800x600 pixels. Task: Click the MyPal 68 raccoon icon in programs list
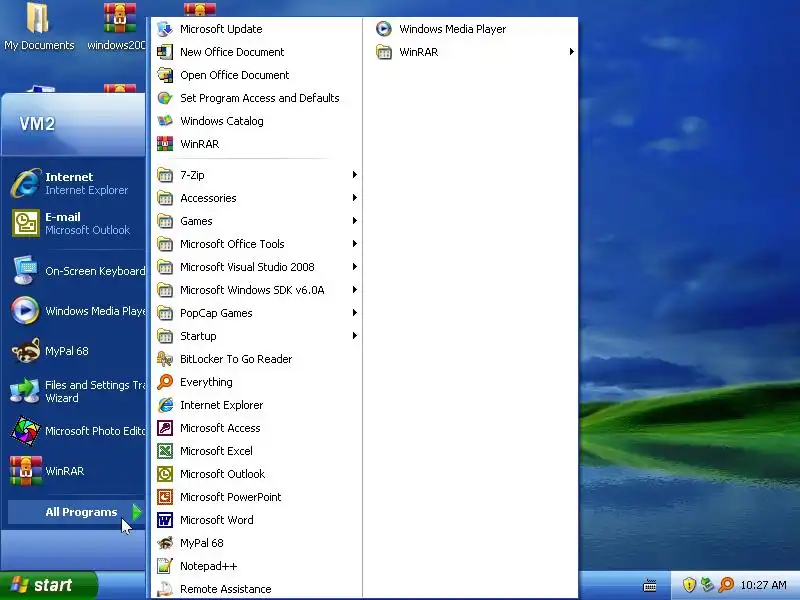pyautogui.click(x=165, y=543)
